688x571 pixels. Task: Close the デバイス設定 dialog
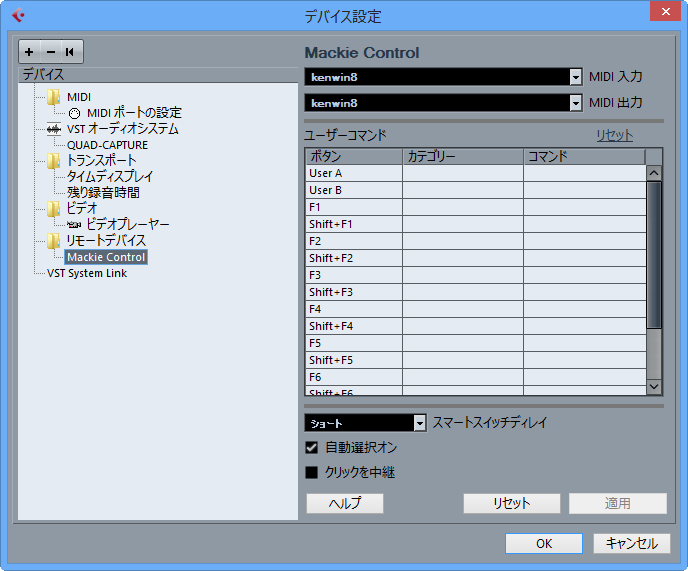[665, 11]
